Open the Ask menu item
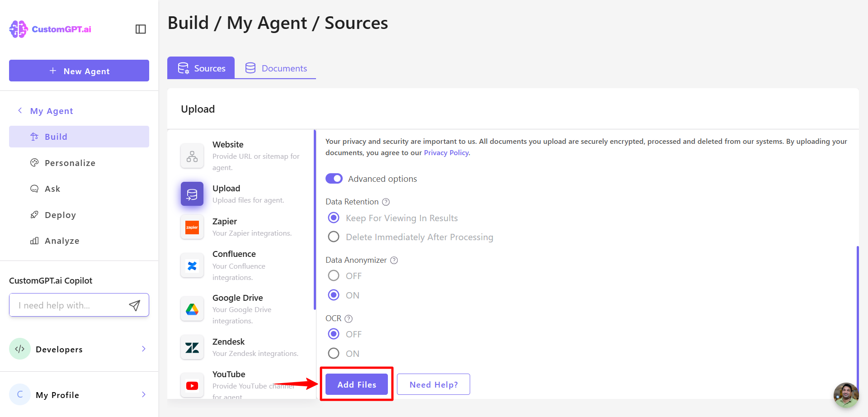The height and width of the screenshot is (417, 868). pos(79,189)
